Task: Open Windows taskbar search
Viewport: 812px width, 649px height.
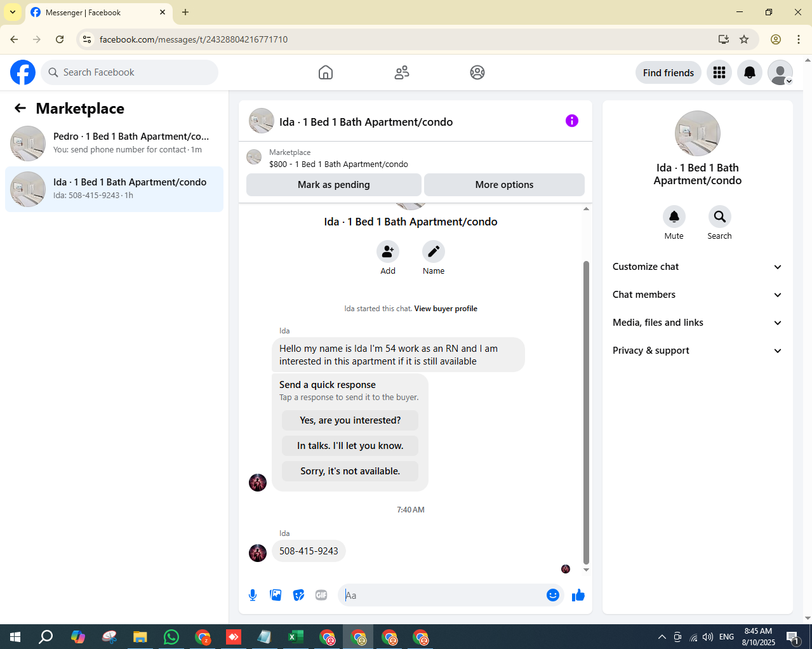Action: click(46, 637)
